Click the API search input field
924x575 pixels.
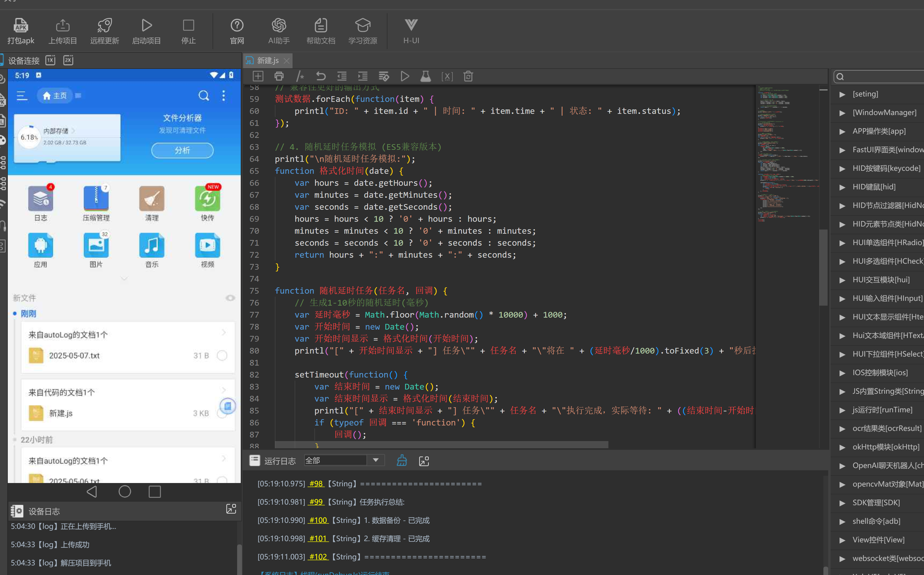point(878,76)
